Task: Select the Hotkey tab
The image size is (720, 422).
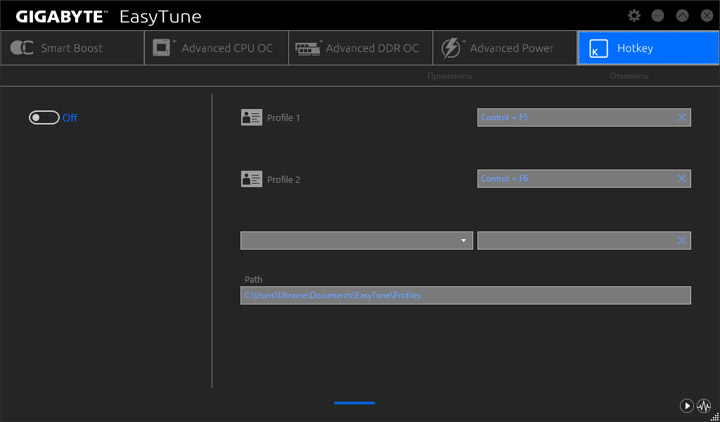Action: (648, 48)
